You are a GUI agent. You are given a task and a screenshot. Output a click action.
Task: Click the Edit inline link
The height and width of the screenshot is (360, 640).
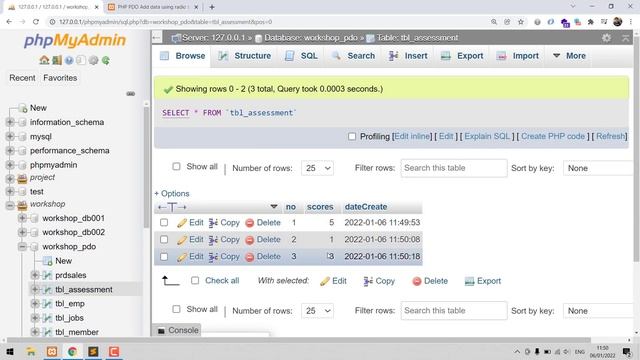[412, 137]
